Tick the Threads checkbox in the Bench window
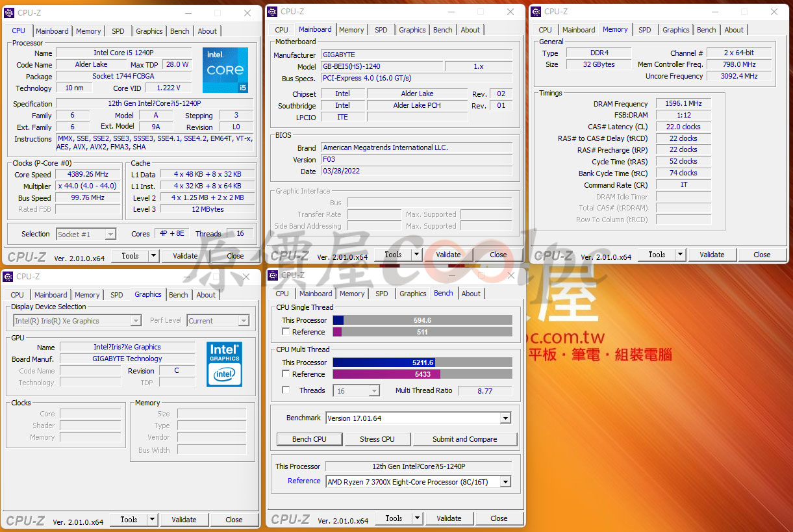Image resolution: width=793 pixels, height=532 pixels. tap(286, 390)
